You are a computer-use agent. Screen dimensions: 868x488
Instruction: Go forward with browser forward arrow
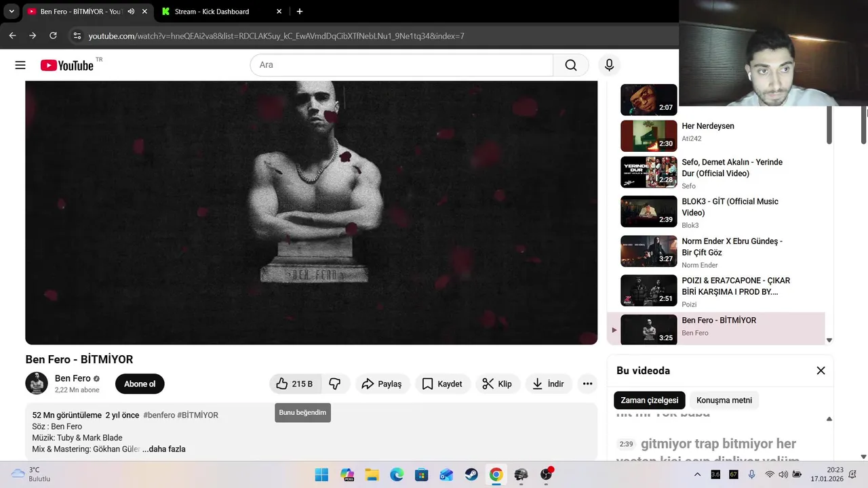(33, 36)
